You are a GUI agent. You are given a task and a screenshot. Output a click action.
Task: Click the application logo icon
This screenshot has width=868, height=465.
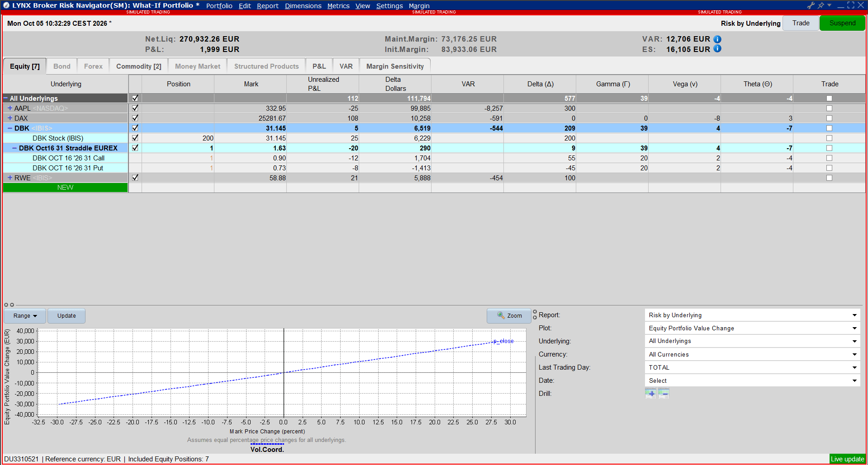(6, 5)
